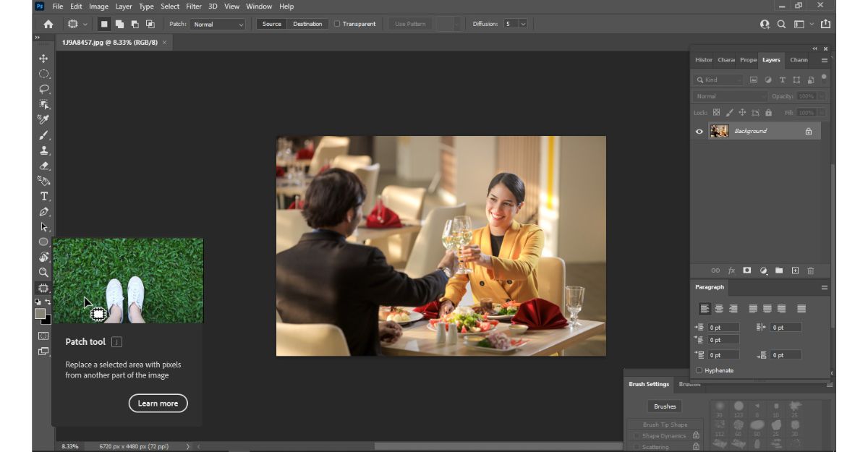This screenshot has height=452, width=868.
Task: Click the Share icon at top right
Action: coord(825,24)
